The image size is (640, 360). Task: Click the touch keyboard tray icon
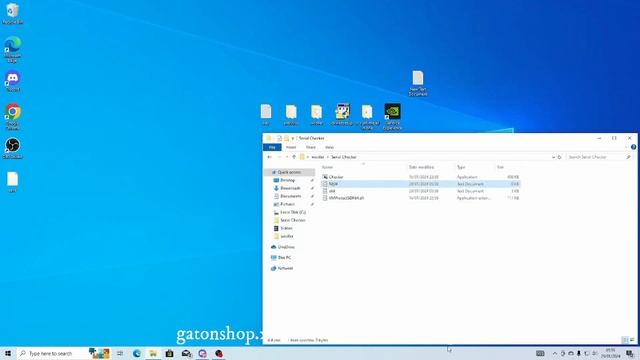540,353
